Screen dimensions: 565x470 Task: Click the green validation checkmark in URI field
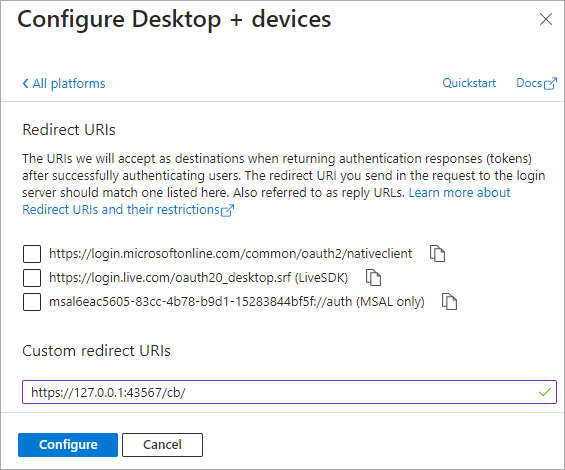click(x=544, y=392)
